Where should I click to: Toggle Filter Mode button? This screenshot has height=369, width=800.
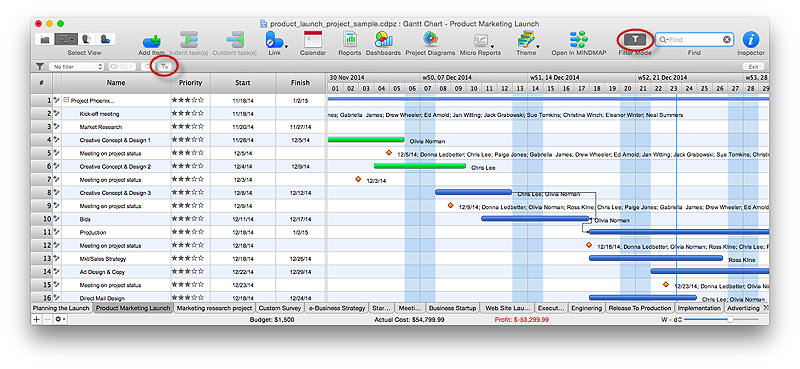click(635, 39)
